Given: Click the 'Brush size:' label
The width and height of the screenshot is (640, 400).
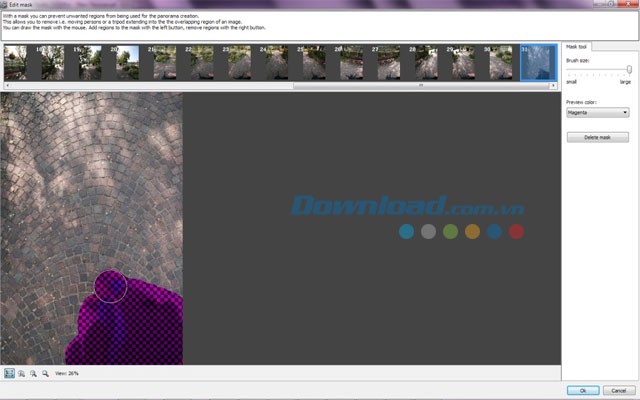Looking at the screenshot, I should tap(578, 60).
